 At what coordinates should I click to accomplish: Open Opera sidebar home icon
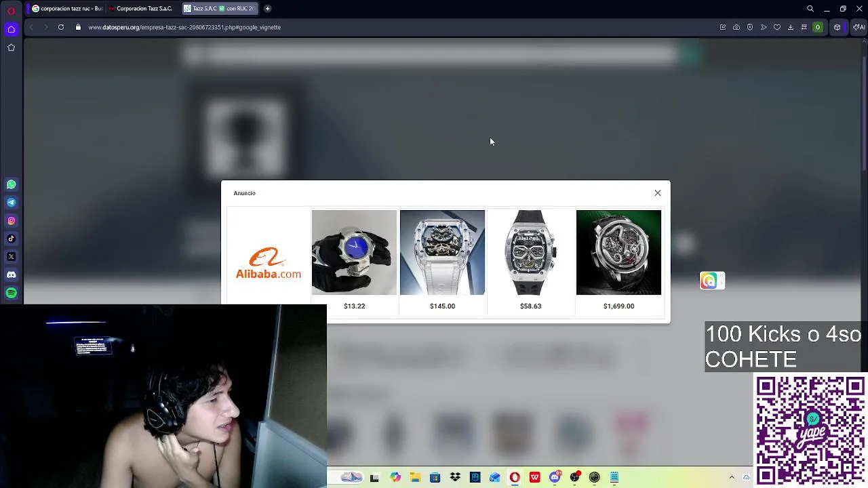coord(11,28)
